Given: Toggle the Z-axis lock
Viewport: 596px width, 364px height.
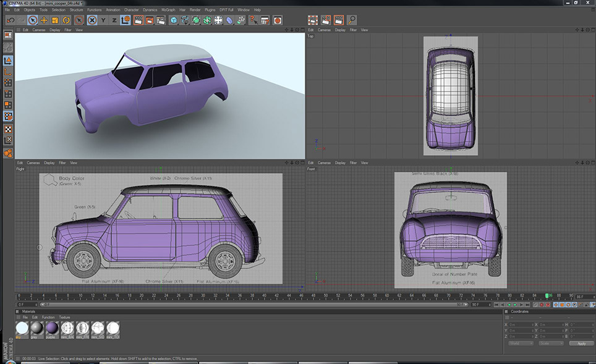Looking at the screenshot, I should tap(114, 20).
